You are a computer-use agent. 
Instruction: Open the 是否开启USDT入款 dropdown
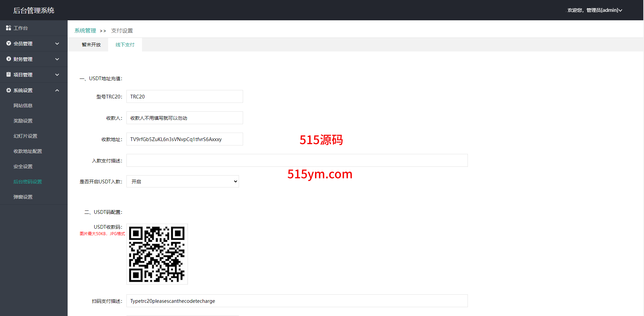point(183,182)
